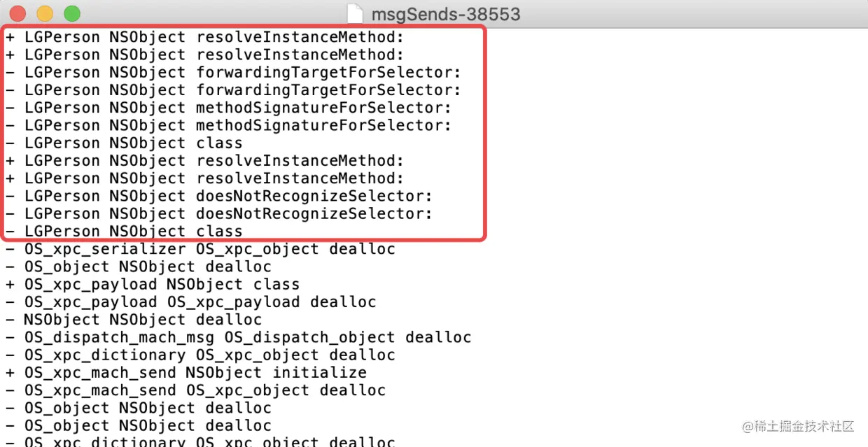
Task: Click the green zoom window button
Action: [x=71, y=13]
